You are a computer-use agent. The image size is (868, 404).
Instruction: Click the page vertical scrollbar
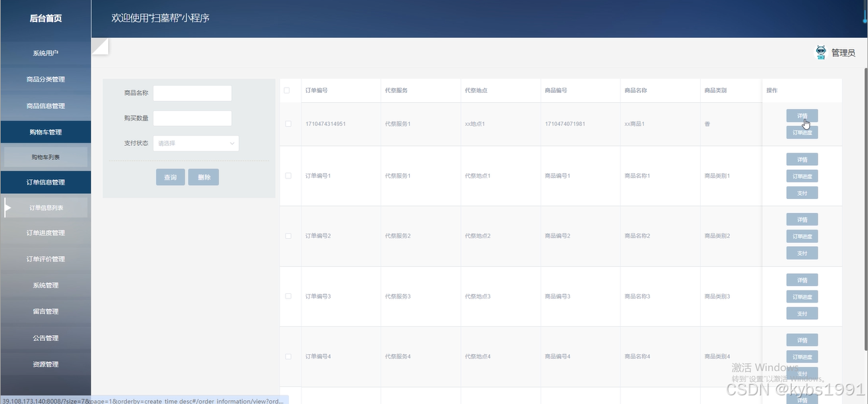865,209
